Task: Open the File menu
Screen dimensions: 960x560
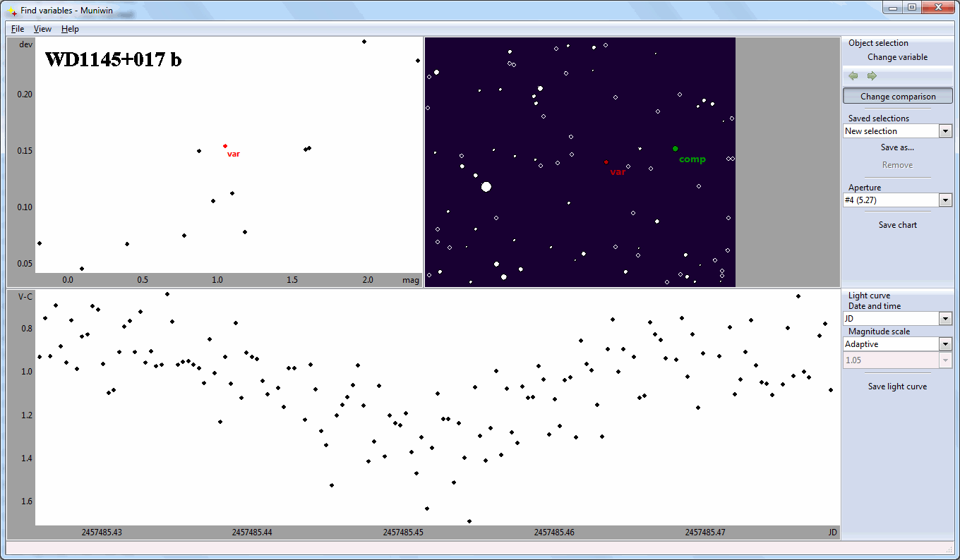Action: (x=18, y=29)
